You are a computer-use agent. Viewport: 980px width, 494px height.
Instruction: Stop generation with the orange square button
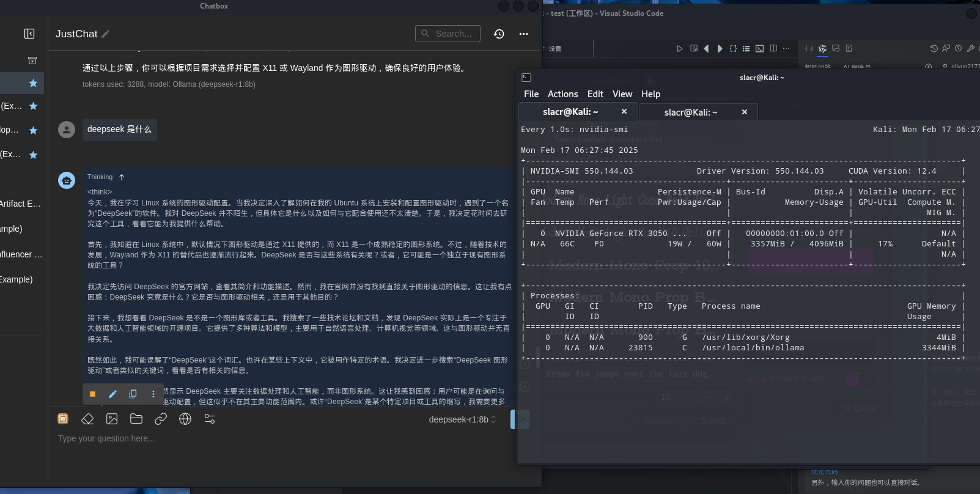point(92,394)
